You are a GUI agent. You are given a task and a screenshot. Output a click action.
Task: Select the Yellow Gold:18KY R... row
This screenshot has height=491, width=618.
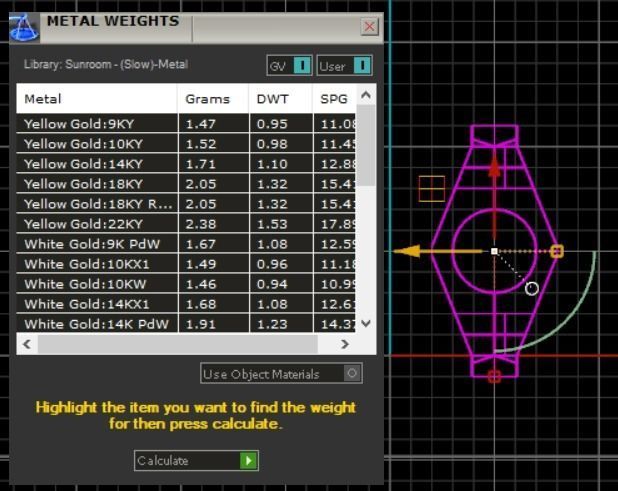pos(186,204)
